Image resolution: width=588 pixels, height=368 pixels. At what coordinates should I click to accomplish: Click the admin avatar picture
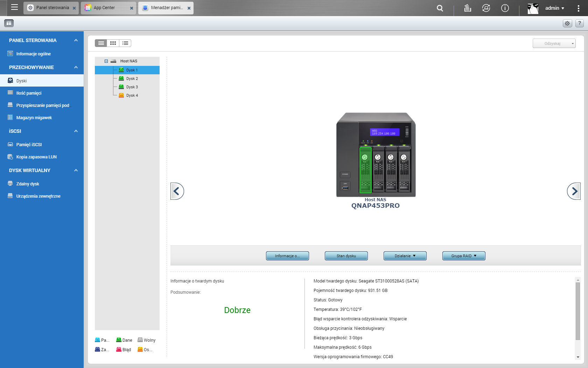(x=533, y=8)
